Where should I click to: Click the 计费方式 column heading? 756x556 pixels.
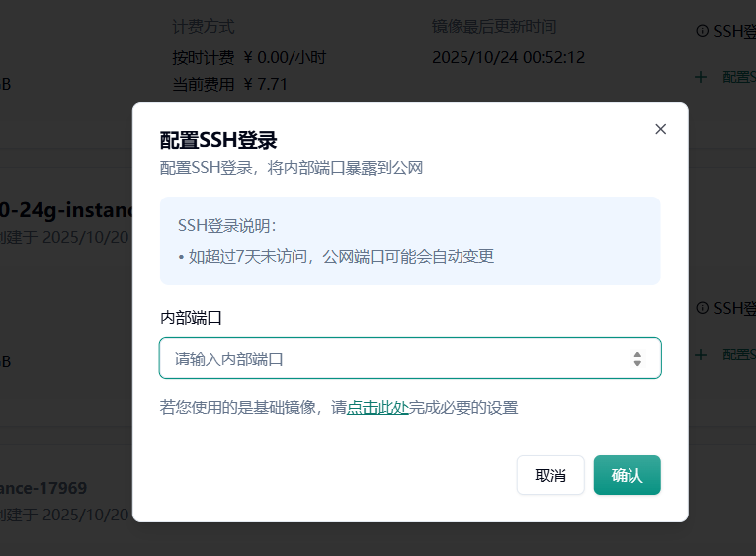[x=204, y=27]
